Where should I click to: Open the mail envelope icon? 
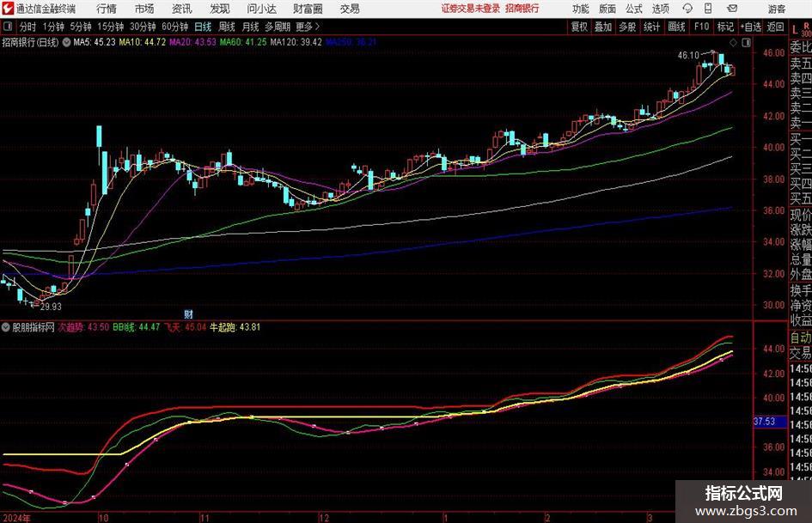[x=732, y=9]
